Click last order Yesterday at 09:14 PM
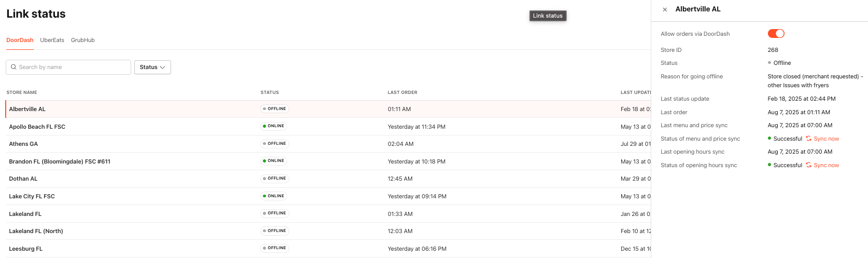This screenshot has height=258, width=868. [x=417, y=196]
